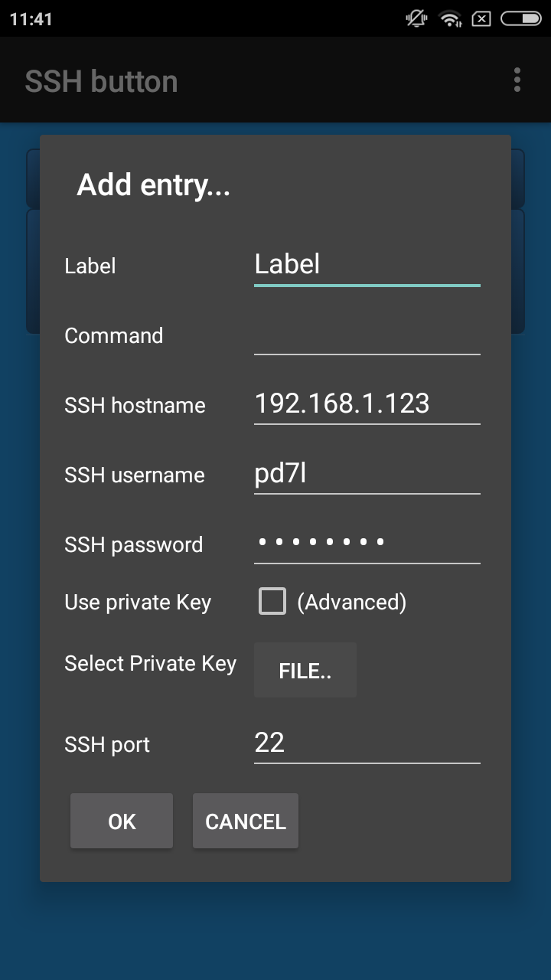Enable the Use private Key checkbox
This screenshot has width=551, height=980.
click(272, 602)
